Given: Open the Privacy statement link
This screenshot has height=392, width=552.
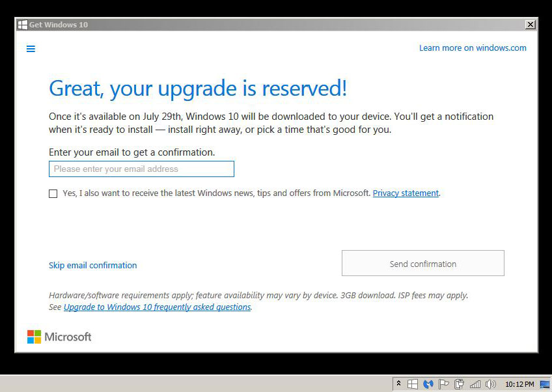Looking at the screenshot, I should click(x=406, y=193).
